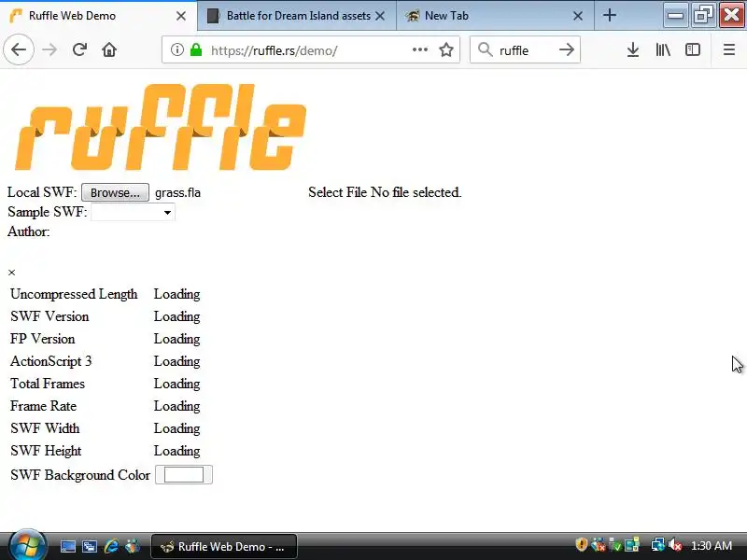The image size is (747, 560).
Task: Open the Windows Start orb
Action: [x=27, y=546]
